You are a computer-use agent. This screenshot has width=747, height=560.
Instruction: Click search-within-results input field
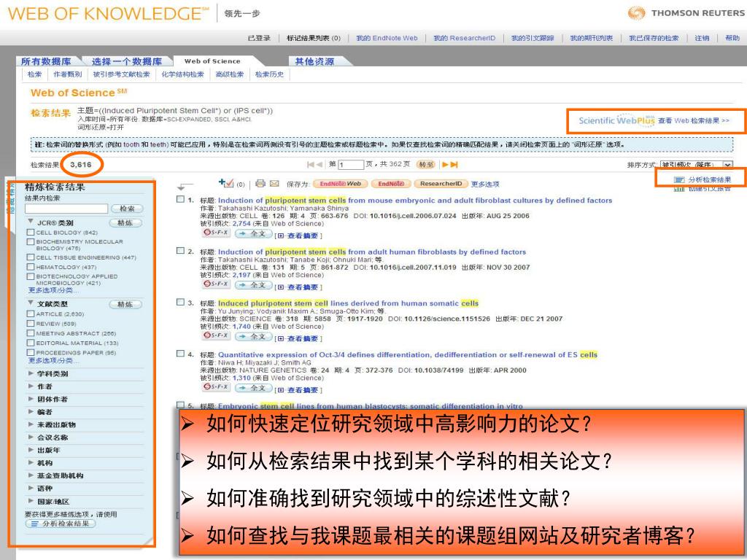[x=66, y=209]
